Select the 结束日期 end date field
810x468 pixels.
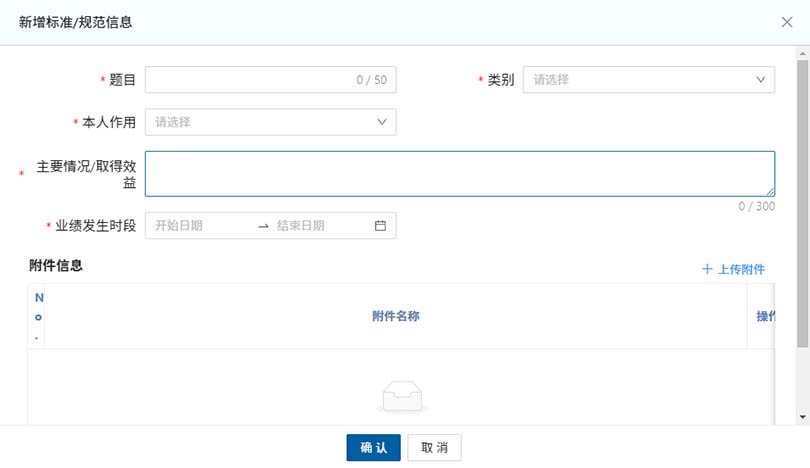(320, 226)
